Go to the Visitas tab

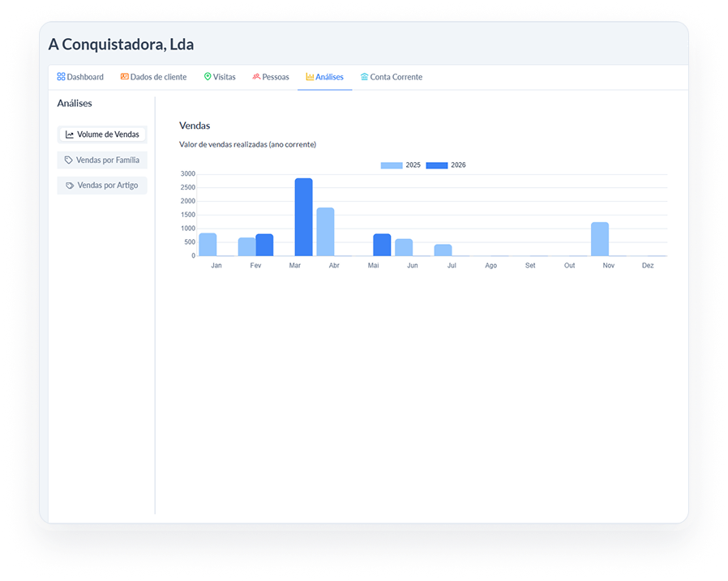pos(220,77)
